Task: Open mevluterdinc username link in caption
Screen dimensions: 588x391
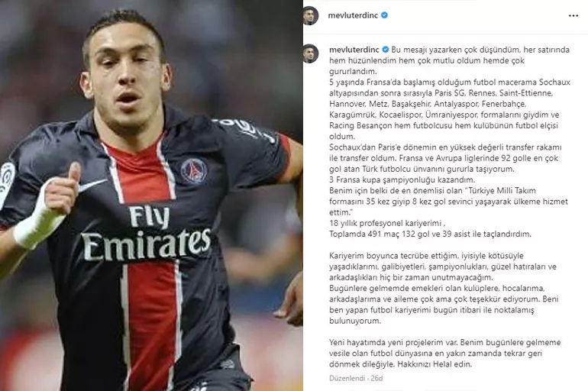Action: point(355,50)
